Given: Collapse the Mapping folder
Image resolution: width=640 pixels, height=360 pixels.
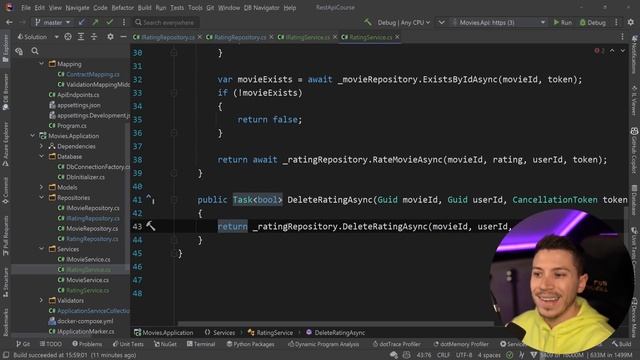Looking at the screenshot, I should [42, 64].
